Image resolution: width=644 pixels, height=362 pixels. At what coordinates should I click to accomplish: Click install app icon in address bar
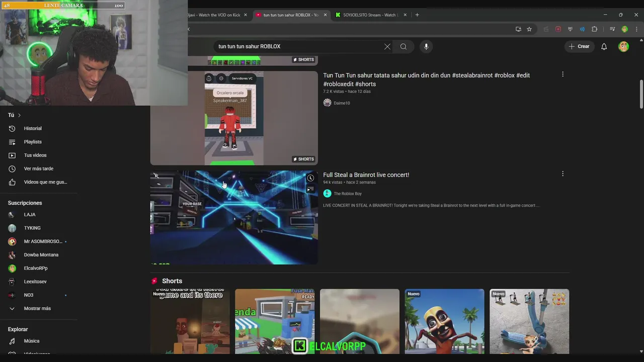click(x=518, y=29)
